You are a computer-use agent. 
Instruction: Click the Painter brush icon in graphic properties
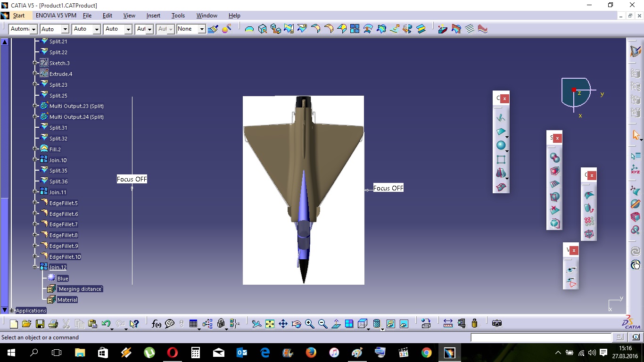pos(213,29)
